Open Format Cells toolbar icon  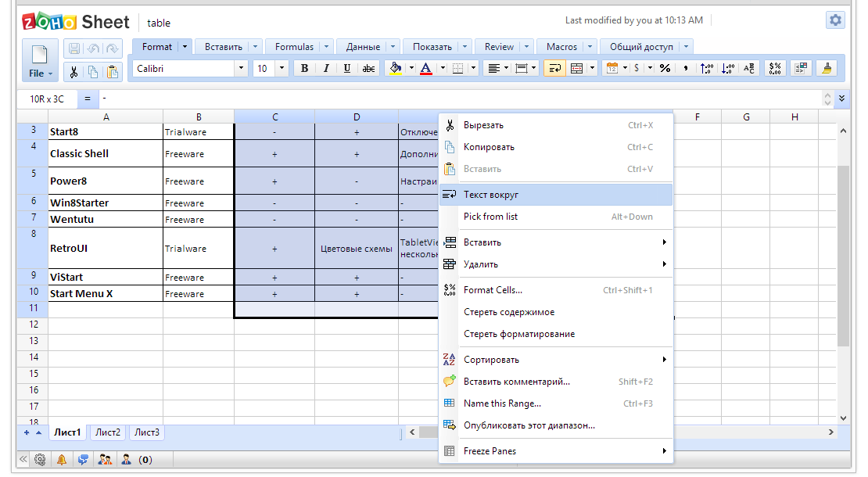coord(775,68)
